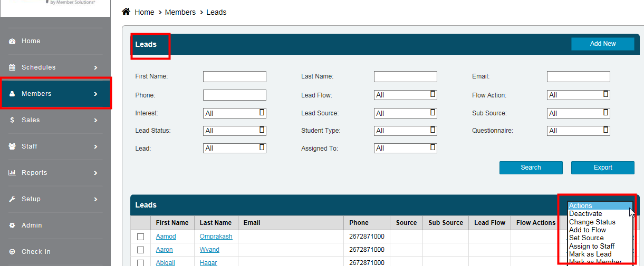
Task: Choose Change Status from Actions list
Action: click(592, 222)
